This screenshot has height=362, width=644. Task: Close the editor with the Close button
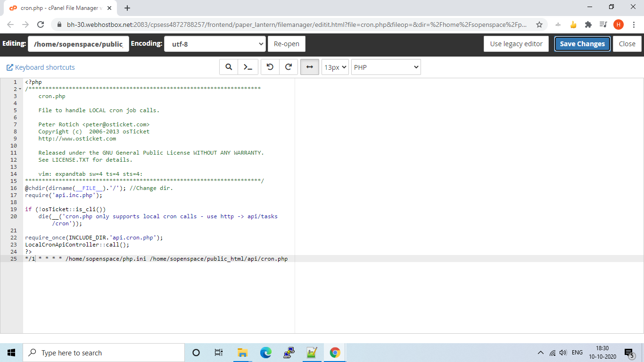tap(627, 44)
